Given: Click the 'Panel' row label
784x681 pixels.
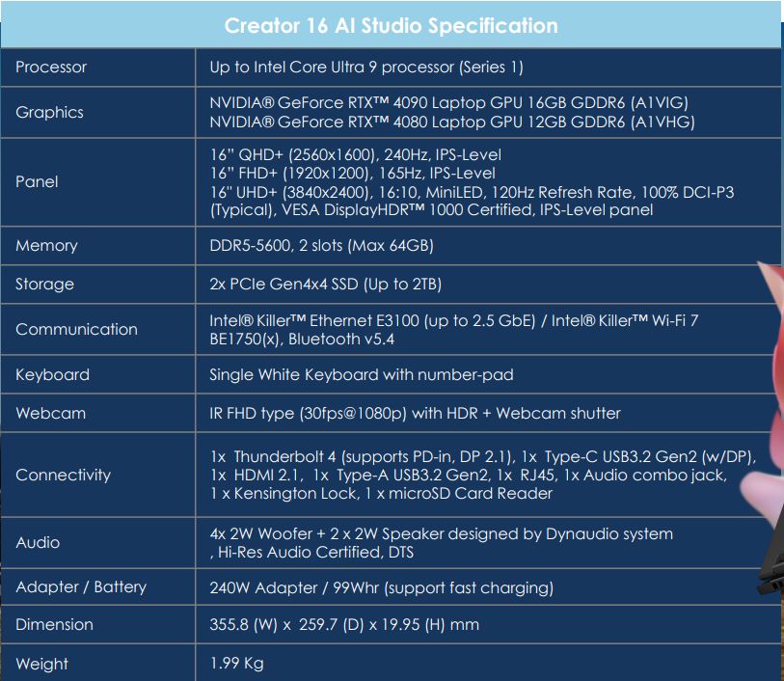Looking at the screenshot, I should coord(37,181).
